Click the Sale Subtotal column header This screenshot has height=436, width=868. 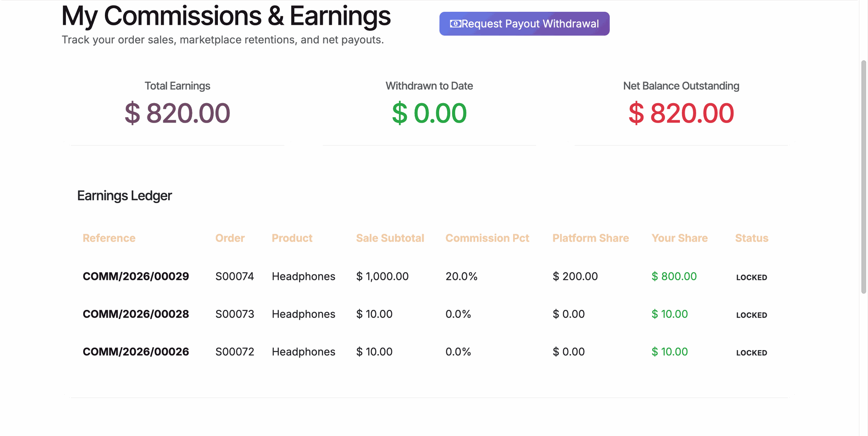pyautogui.click(x=390, y=238)
